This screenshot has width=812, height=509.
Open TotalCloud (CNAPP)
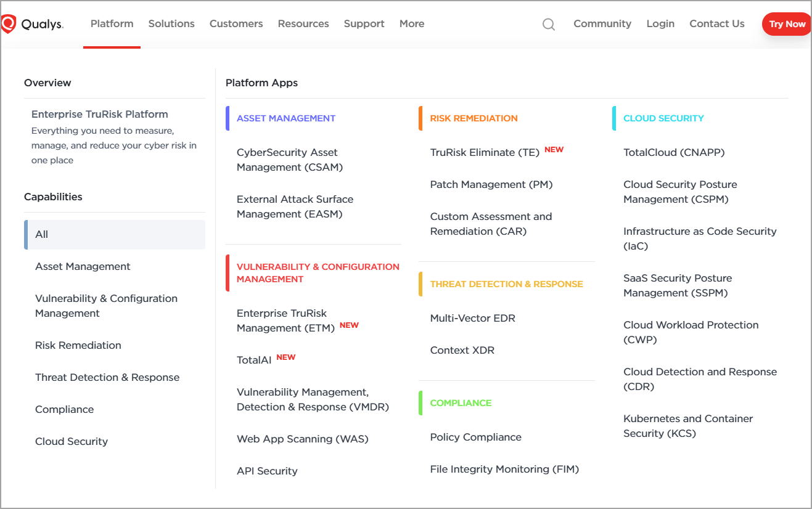[x=673, y=152]
